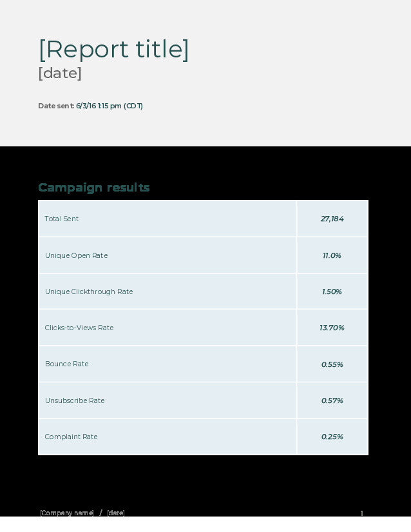The width and height of the screenshot is (411, 532).
Task: Click the Bounce Rate label cell
Action: [67, 364]
